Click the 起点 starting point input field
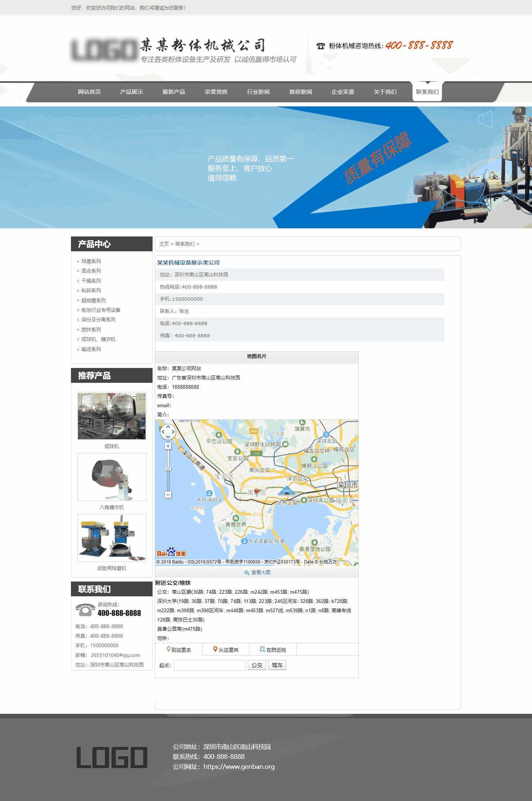Image resolution: width=532 pixels, height=801 pixels. pyautogui.click(x=209, y=665)
